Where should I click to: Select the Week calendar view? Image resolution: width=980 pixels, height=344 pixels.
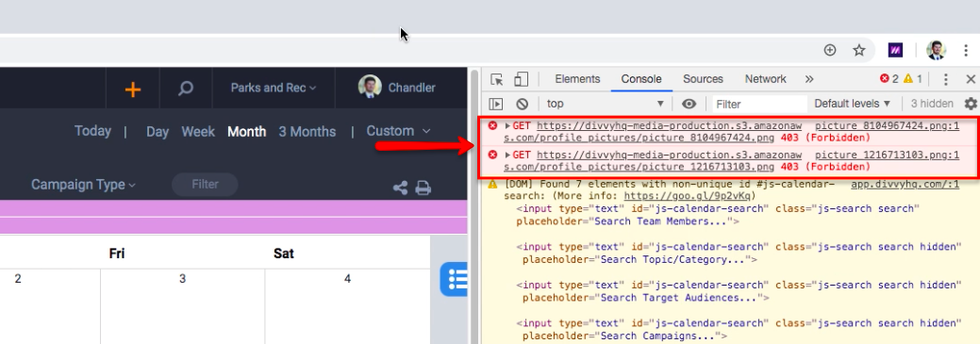[x=198, y=132]
